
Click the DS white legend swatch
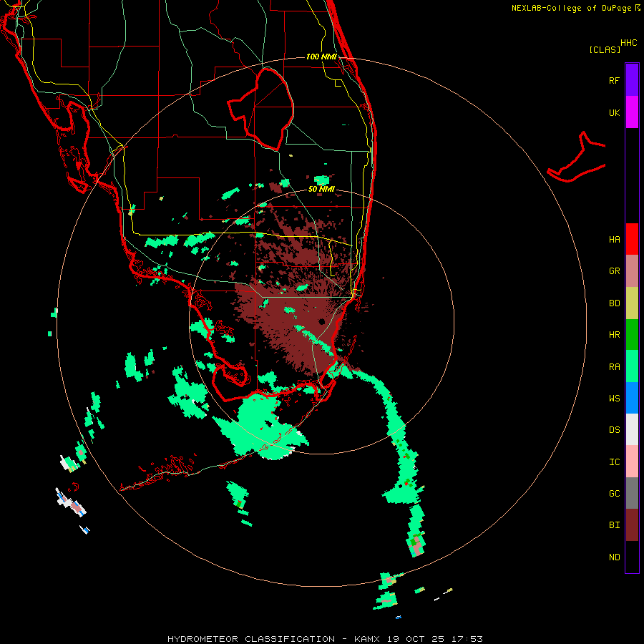(x=632, y=429)
